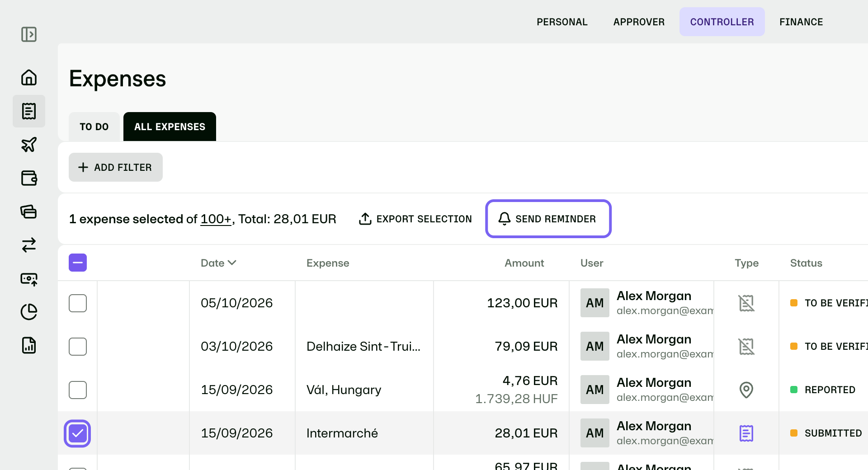Click the User column header

(592, 263)
